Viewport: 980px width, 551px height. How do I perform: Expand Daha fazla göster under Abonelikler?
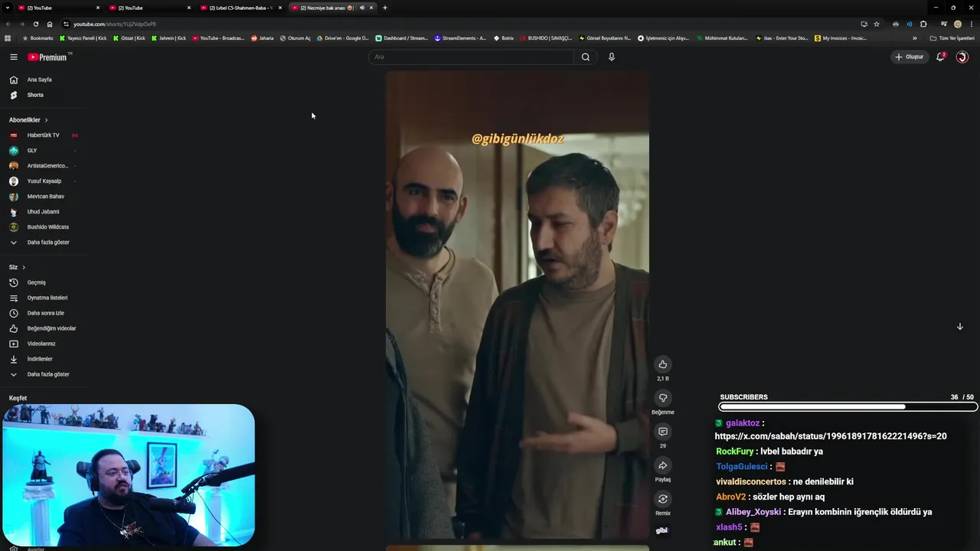47,243
